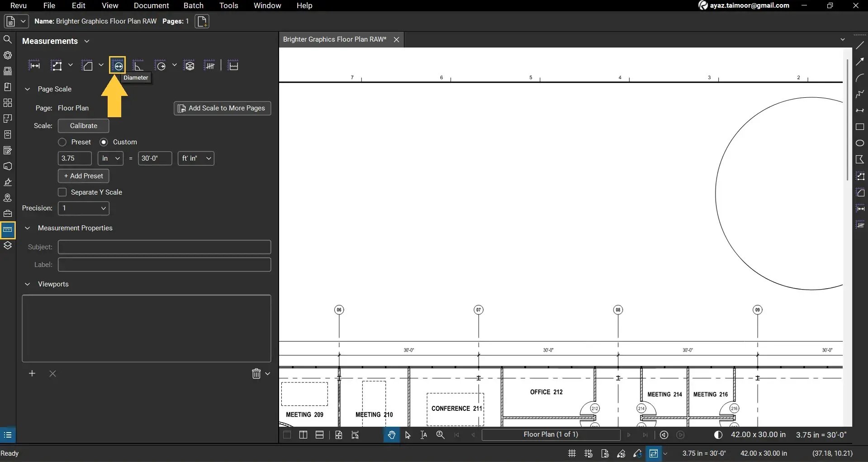The width and height of the screenshot is (868, 462).
Task: Open the Layers panel
Action: [8, 246]
